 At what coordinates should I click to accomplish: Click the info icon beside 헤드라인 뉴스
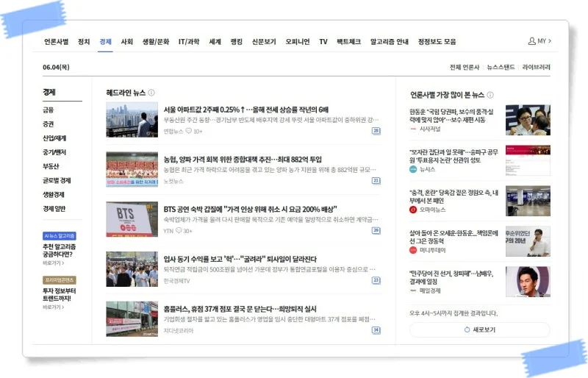coord(151,93)
